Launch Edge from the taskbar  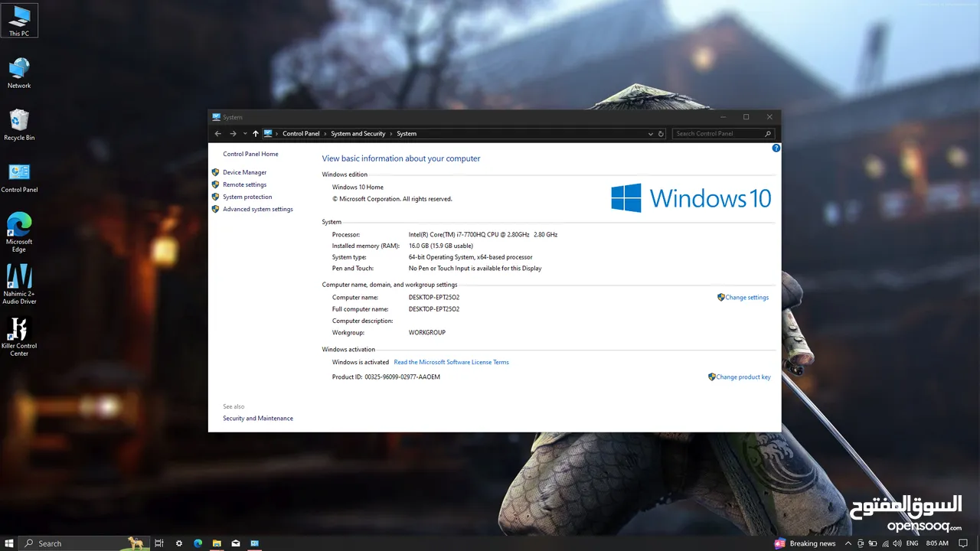pos(198,543)
